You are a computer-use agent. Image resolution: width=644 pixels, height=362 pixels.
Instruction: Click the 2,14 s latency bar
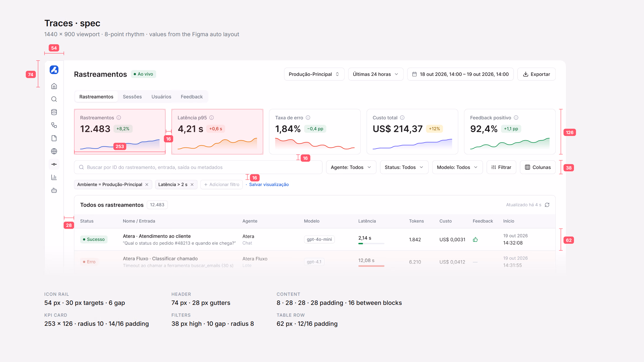click(x=371, y=243)
